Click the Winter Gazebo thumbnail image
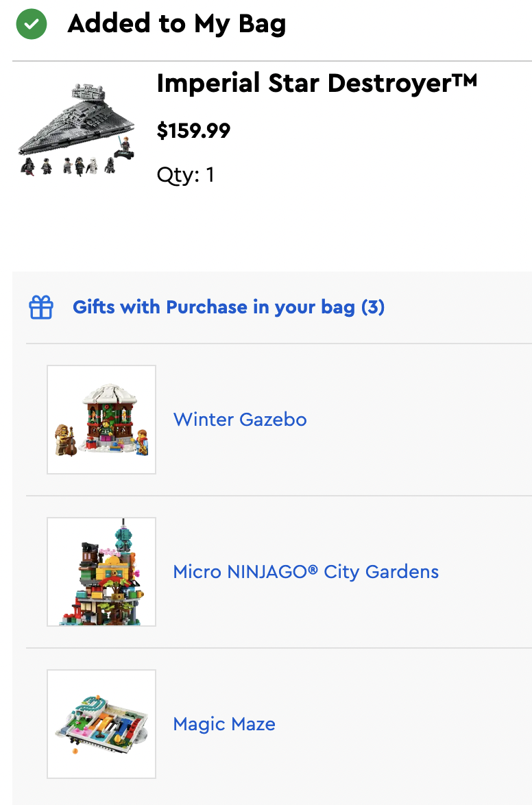The width and height of the screenshot is (532, 805). pyautogui.click(x=101, y=420)
